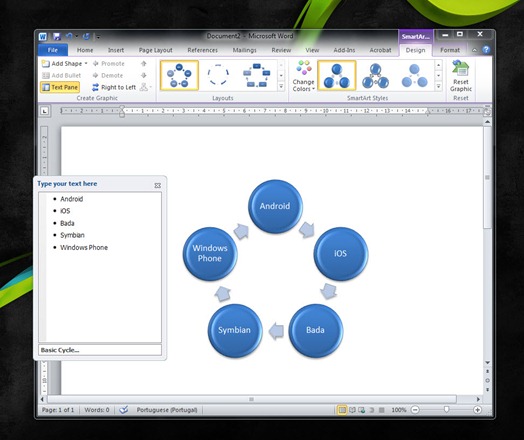The width and height of the screenshot is (524, 440).
Task: Open Word Help question mark icon
Action: click(486, 50)
